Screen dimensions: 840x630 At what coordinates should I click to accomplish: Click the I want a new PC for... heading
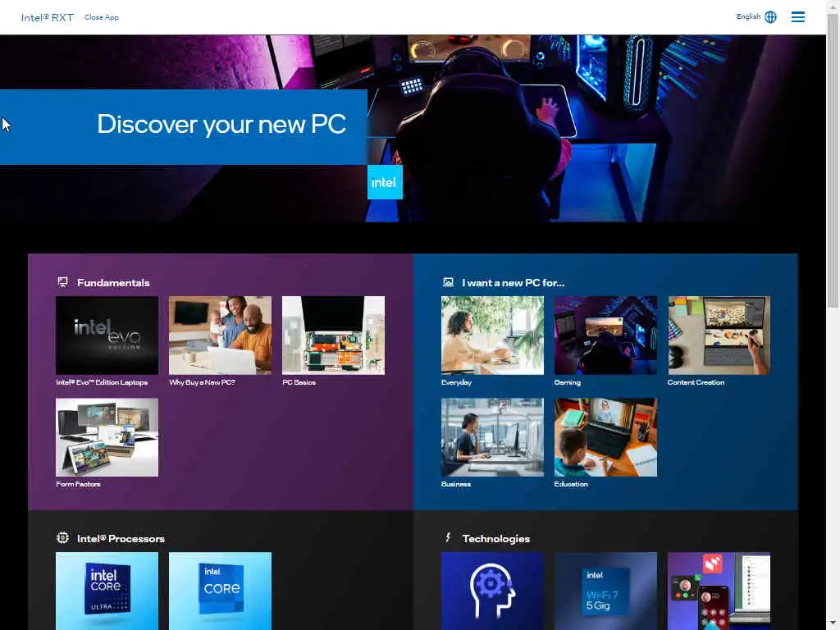pos(514,282)
